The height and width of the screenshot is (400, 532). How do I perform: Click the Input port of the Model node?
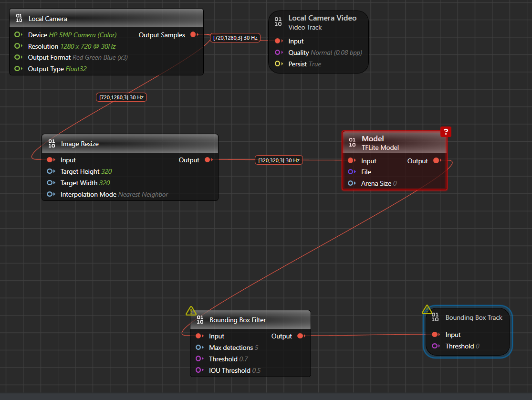click(352, 160)
